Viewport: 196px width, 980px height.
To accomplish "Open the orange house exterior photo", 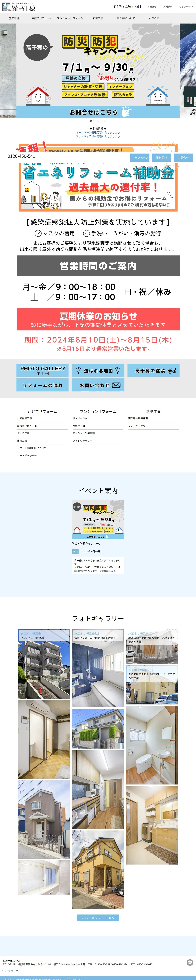I will [x=98, y=870].
